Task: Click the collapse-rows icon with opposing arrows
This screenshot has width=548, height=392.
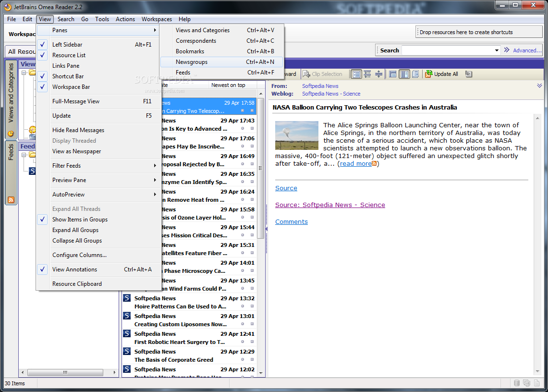Action: [x=378, y=74]
